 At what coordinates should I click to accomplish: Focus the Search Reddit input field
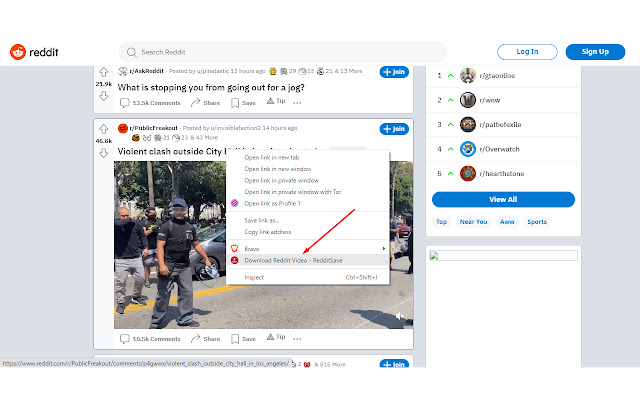coord(282,52)
